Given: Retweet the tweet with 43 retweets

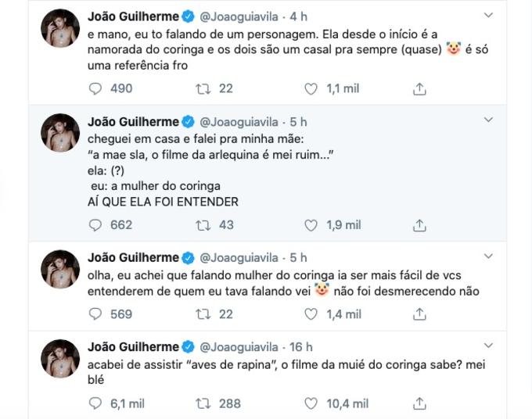Looking at the screenshot, I should coord(203,225).
